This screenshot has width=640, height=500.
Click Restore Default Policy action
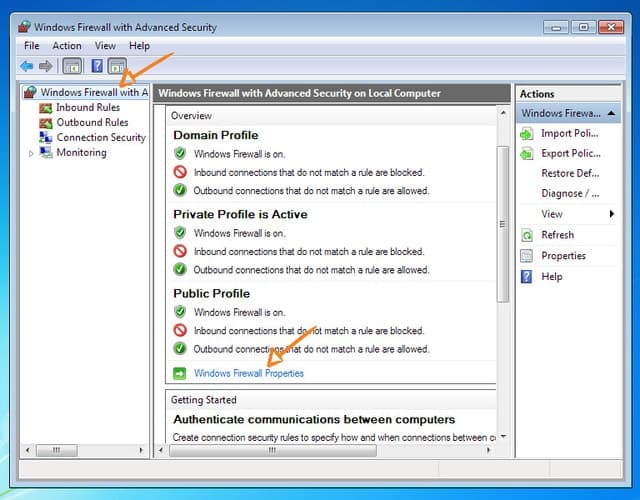[x=570, y=173]
